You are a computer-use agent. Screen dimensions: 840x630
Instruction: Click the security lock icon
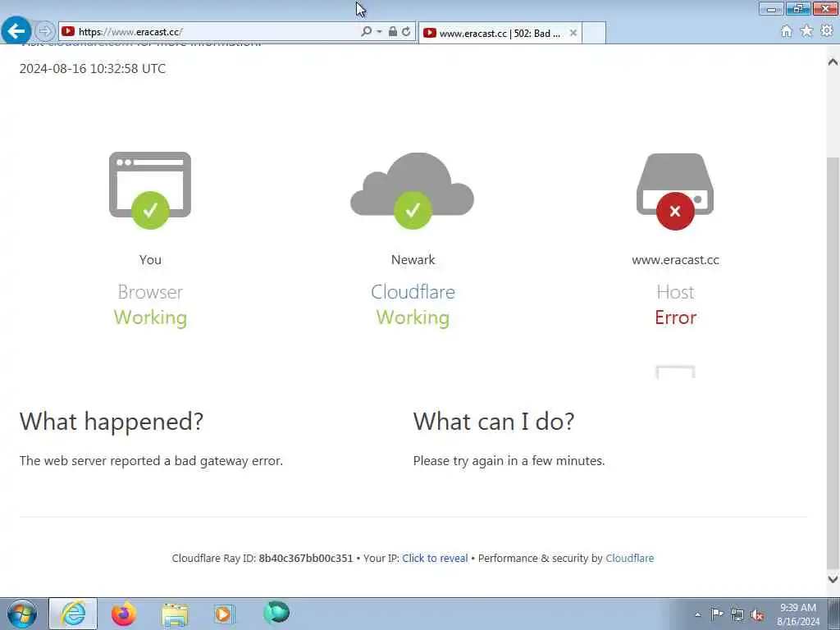tap(393, 32)
